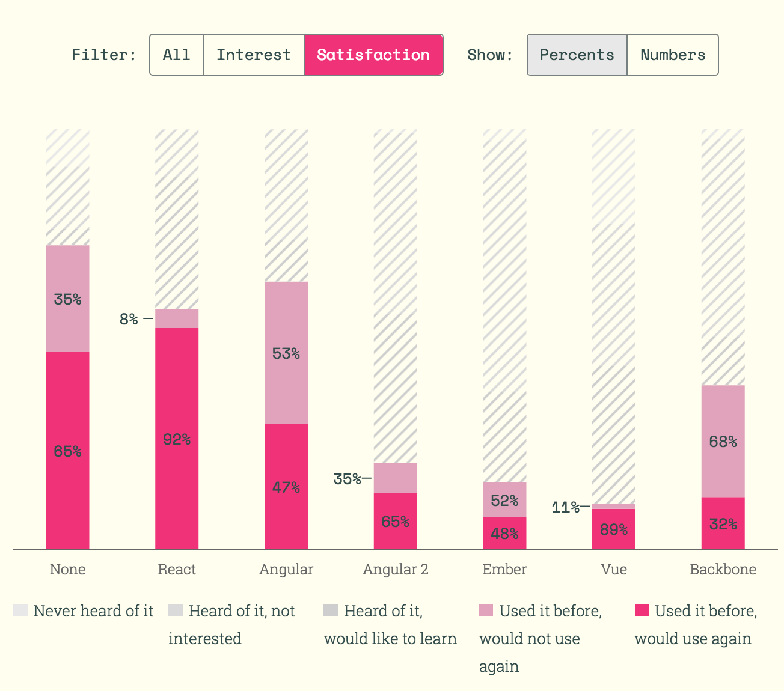Click the 'Used it before, would not use again' legend
Image resolution: width=784 pixels, height=691 pixels.
(x=486, y=610)
